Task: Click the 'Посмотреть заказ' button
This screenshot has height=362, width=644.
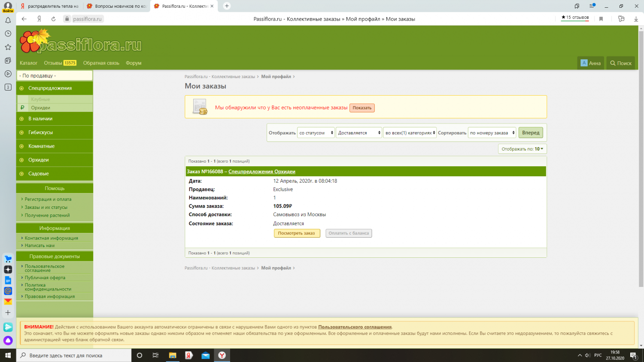Action: 297,233
